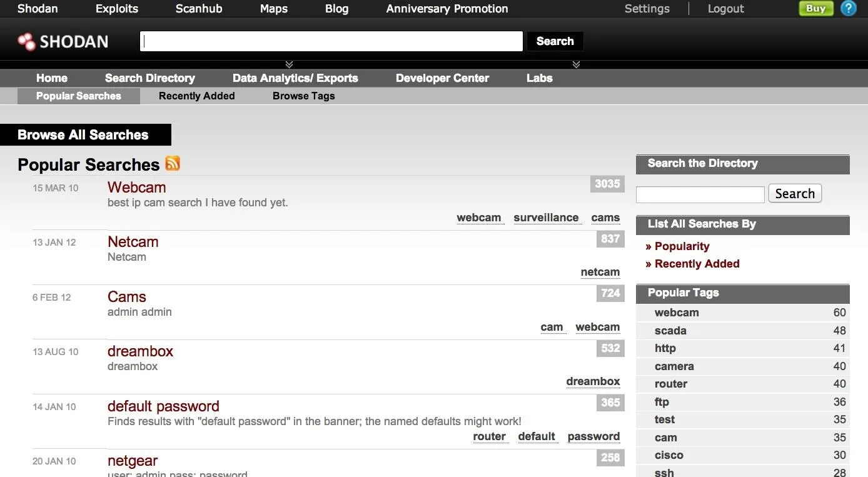The image size is (868, 477).
Task: Click the cam tag under Cams entry
Action: click(x=552, y=327)
